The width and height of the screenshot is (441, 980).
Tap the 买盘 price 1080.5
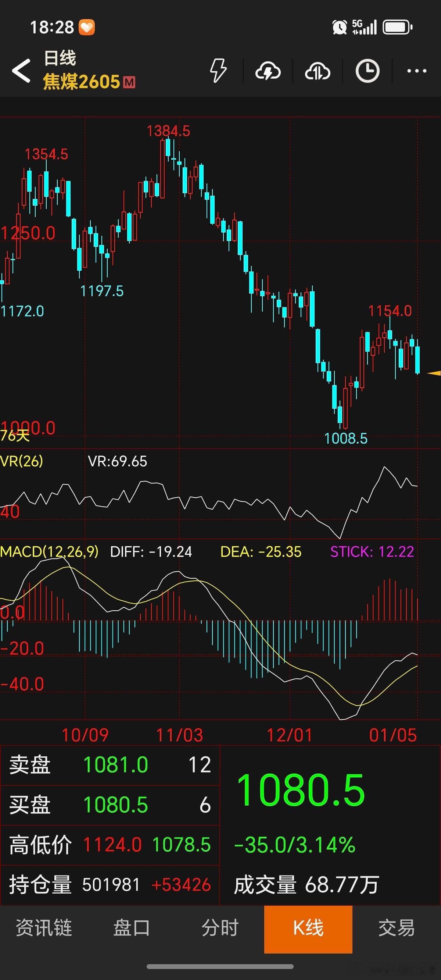[x=115, y=805]
